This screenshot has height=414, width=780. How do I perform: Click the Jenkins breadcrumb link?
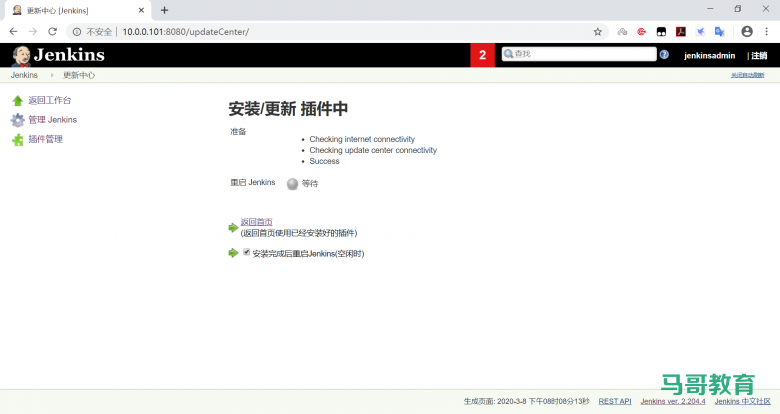pos(24,75)
